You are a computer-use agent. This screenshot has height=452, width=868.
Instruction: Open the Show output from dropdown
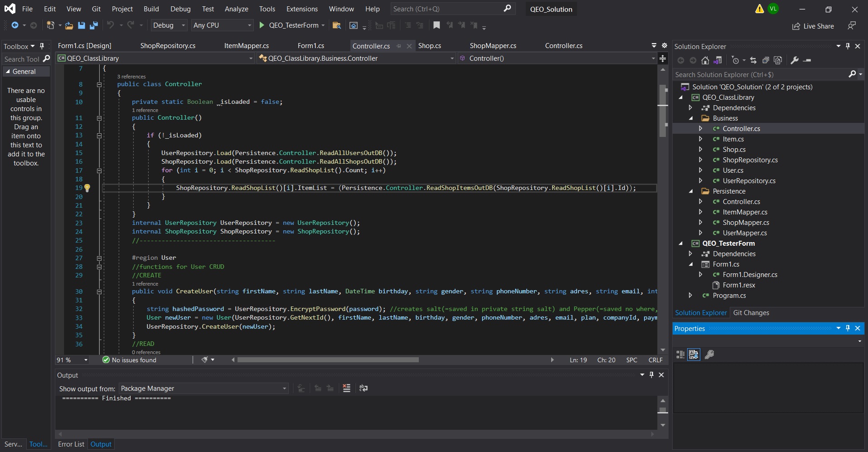(204, 389)
